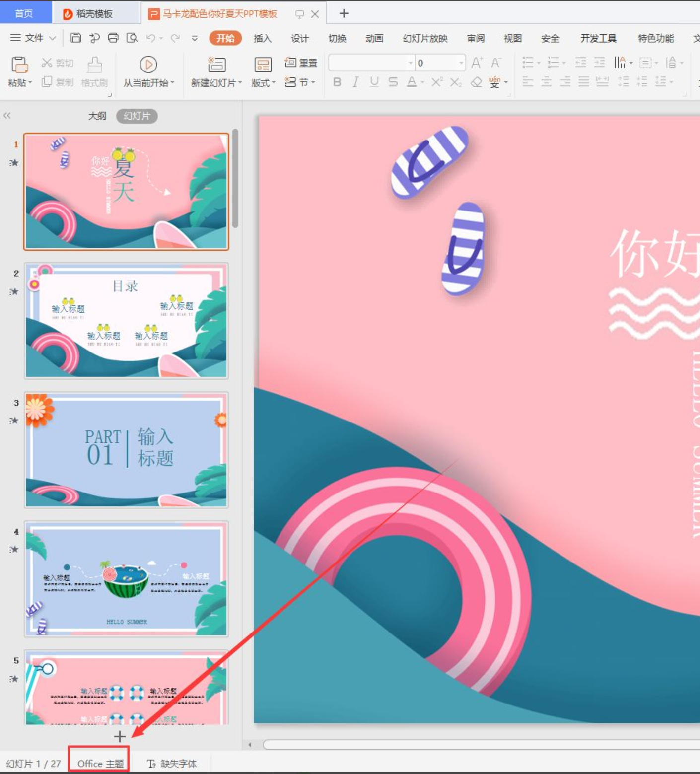Click the Pinyin guide (wén) icon

click(494, 82)
